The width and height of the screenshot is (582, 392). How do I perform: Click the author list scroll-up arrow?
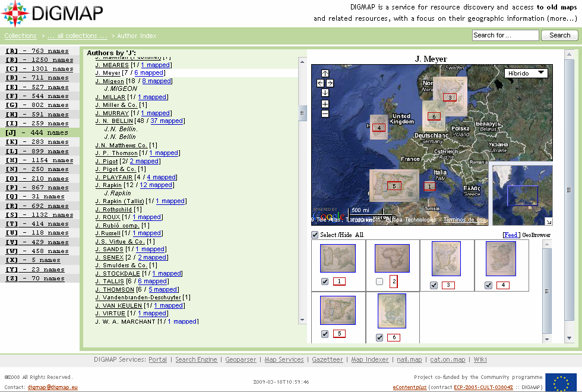click(302, 62)
